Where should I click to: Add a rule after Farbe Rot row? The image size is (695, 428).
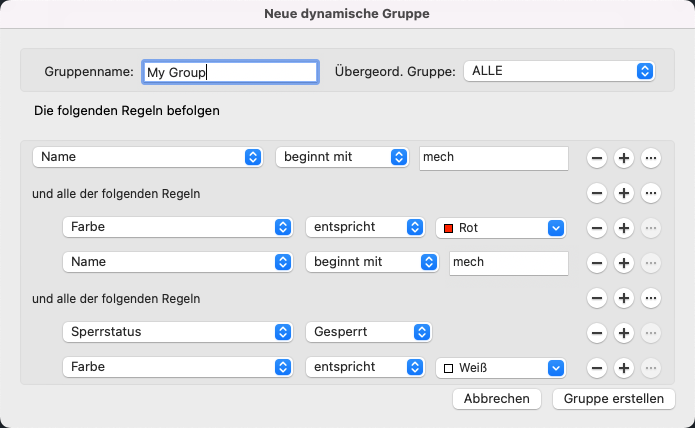tap(623, 228)
